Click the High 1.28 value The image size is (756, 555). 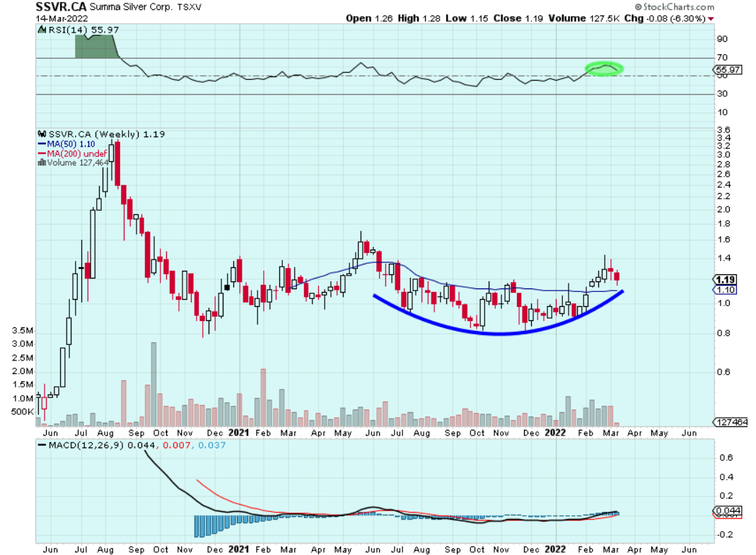pyautogui.click(x=419, y=18)
